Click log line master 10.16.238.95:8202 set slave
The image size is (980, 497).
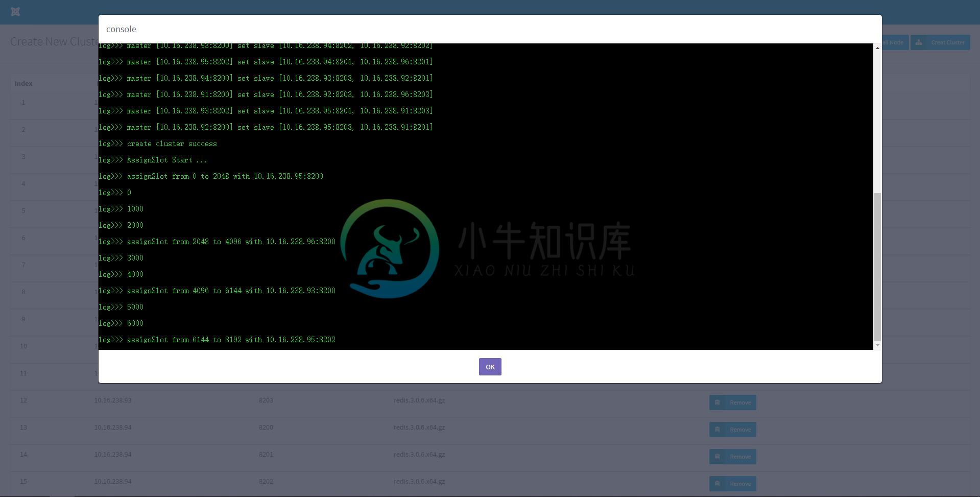pos(266,62)
